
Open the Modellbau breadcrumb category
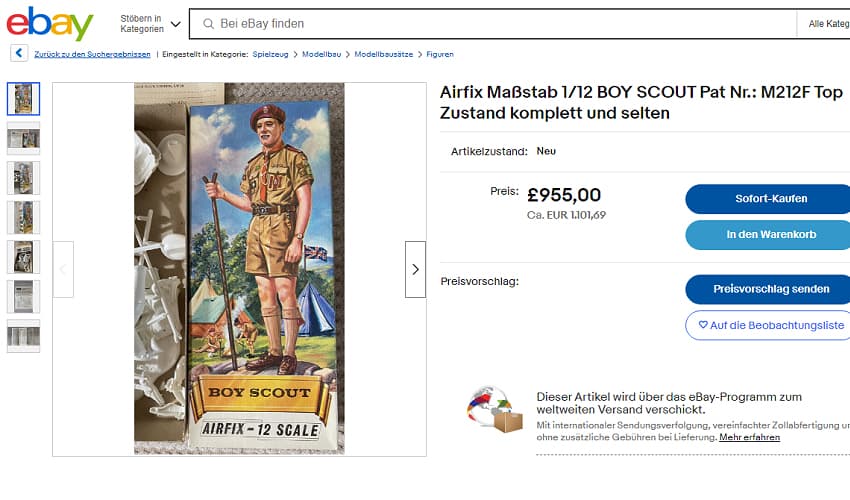(322, 54)
